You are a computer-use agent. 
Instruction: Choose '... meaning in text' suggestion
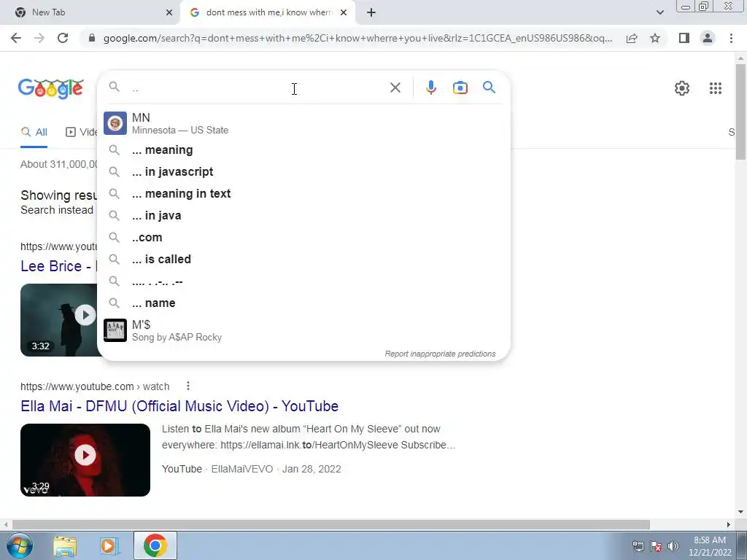point(303,194)
